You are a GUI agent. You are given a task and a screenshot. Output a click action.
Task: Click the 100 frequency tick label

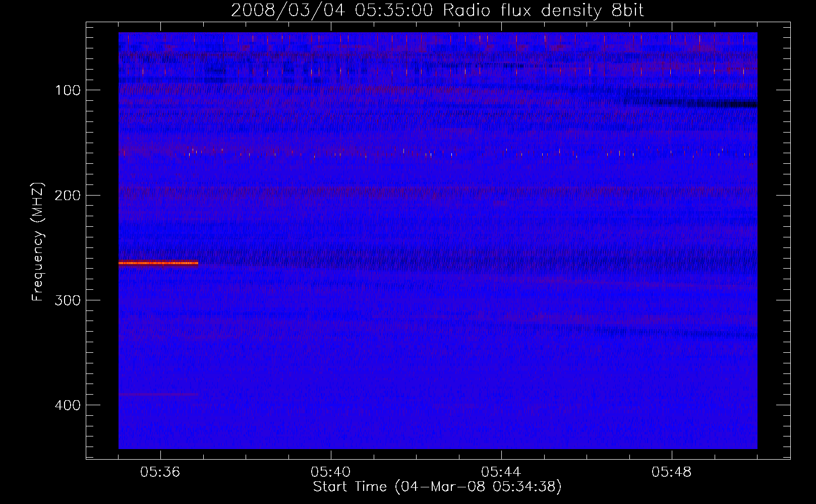coord(68,90)
